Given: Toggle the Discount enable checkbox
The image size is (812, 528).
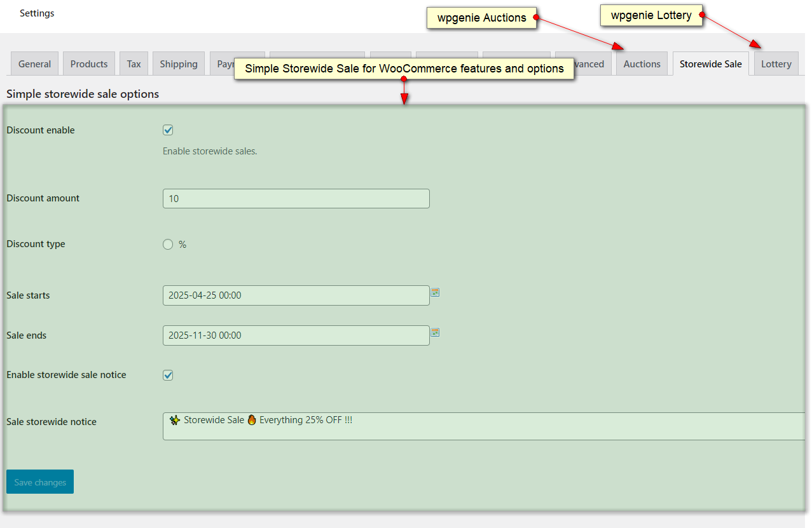Looking at the screenshot, I should pyautogui.click(x=168, y=130).
